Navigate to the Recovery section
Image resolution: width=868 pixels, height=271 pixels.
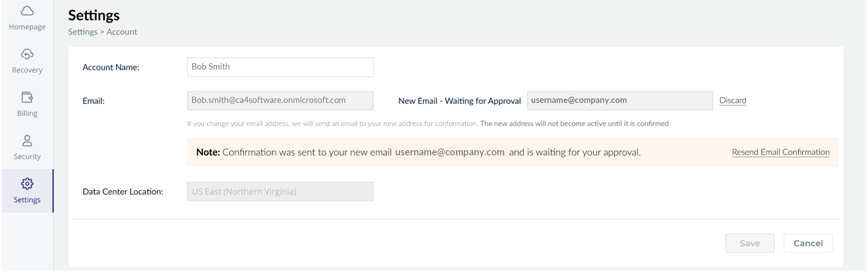pyautogui.click(x=27, y=70)
